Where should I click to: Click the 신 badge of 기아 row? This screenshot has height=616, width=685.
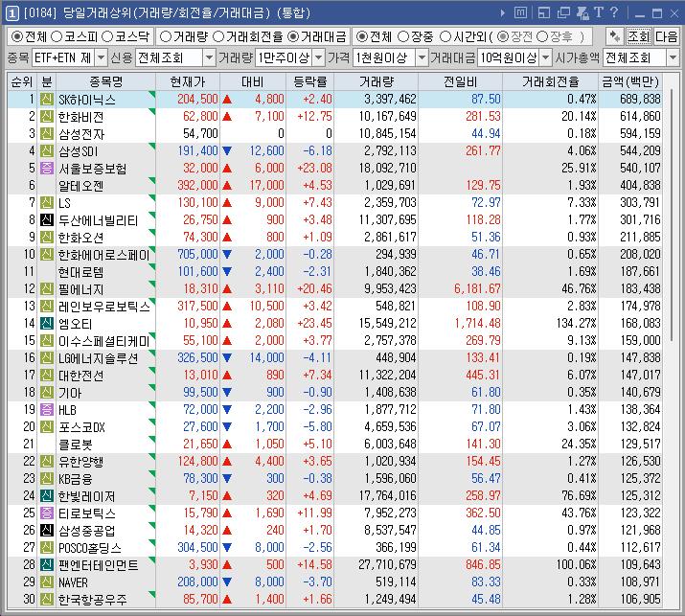click(x=47, y=393)
